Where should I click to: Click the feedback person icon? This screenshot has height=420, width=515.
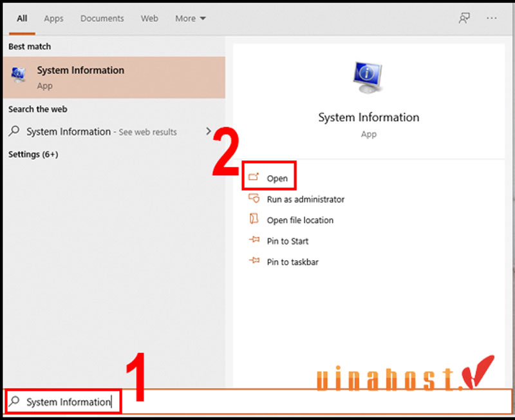[x=464, y=18]
